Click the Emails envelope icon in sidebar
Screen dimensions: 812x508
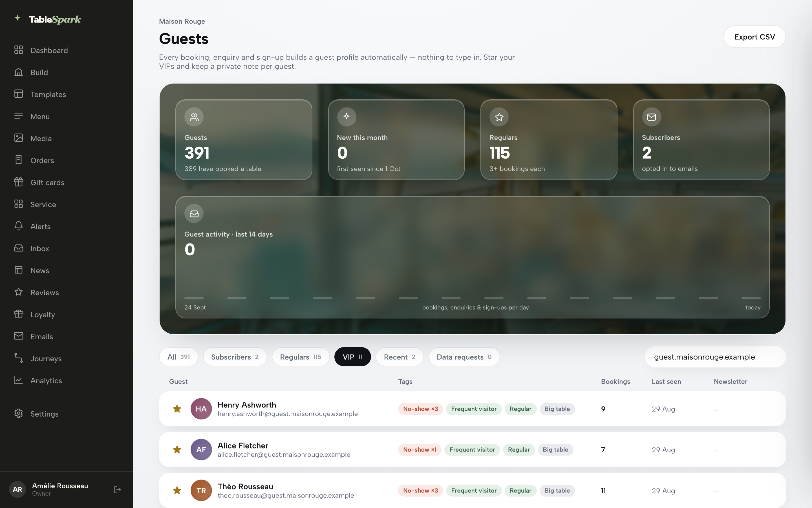tap(18, 336)
